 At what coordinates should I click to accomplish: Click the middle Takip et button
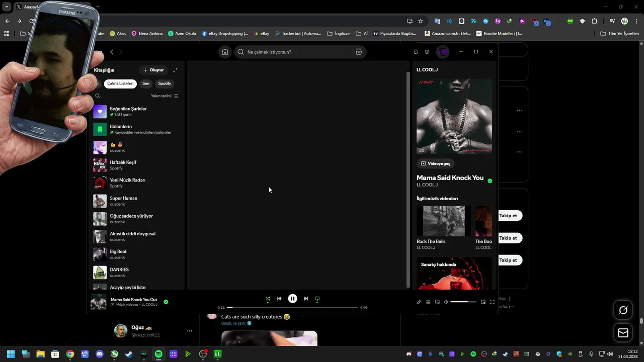tap(508, 238)
